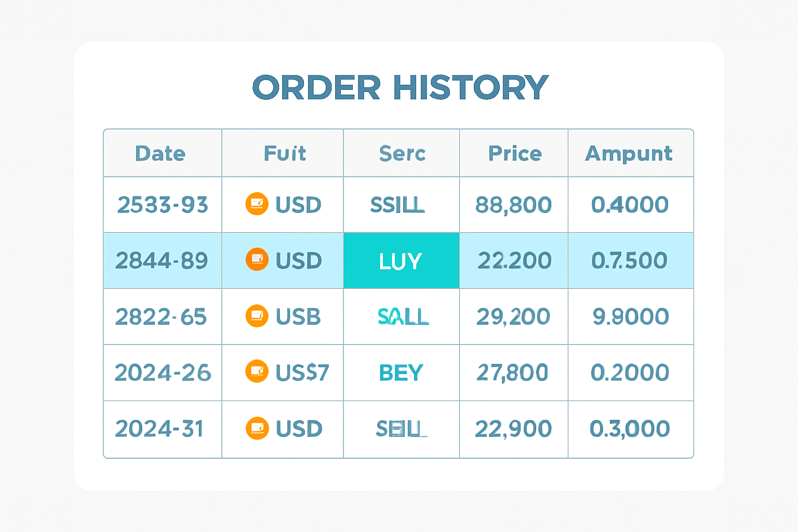Click the coin icon beside US$7
The width and height of the screenshot is (798, 532).
[x=257, y=371]
